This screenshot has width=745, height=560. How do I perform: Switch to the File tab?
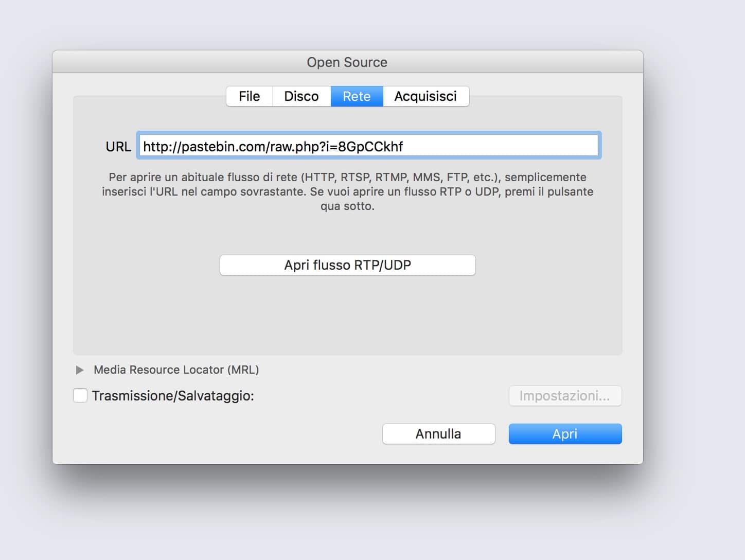coord(250,96)
